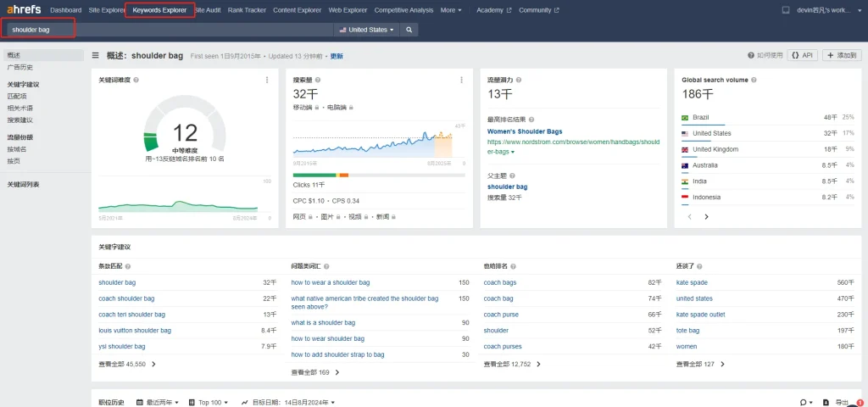Click 查看全部 169 link
Screen dimensions: 868x407
(x=315, y=373)
